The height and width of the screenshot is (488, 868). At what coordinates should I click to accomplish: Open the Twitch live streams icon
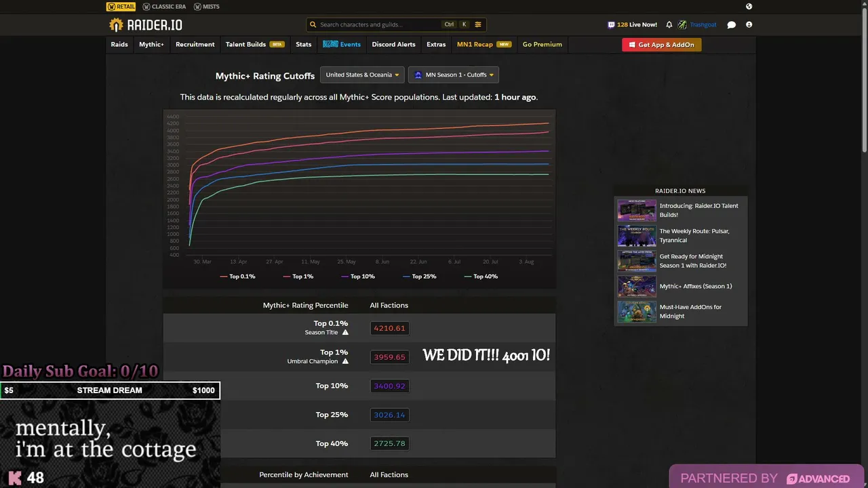611,24
